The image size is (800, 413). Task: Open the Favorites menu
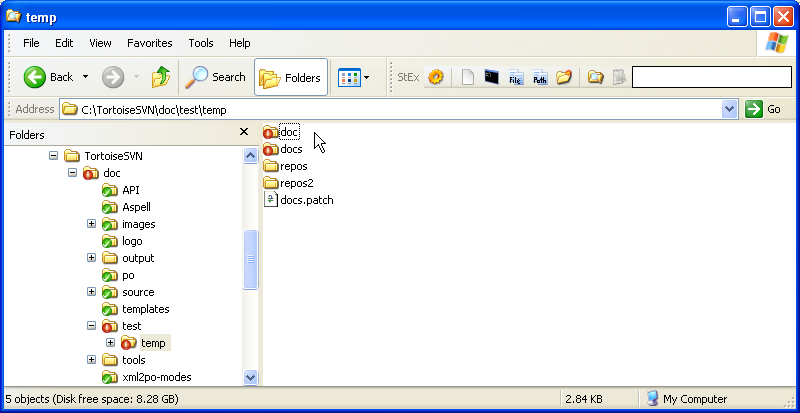(x=149, y=43)
